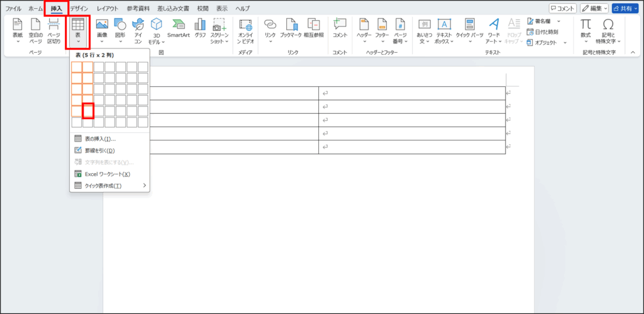644x314 pixels.
Task: Insert a 数式 equation
Action: [x=586, y=31]
